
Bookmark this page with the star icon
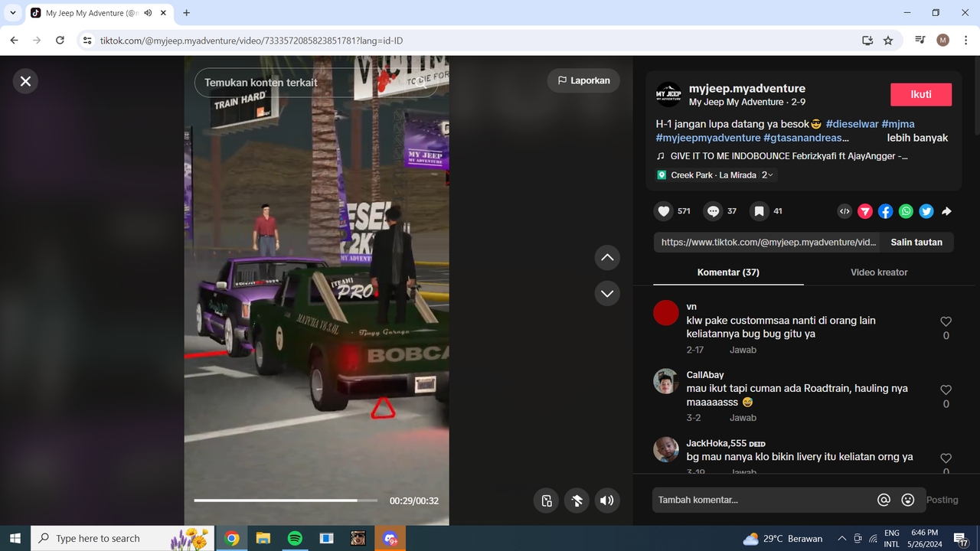point(888,41)
